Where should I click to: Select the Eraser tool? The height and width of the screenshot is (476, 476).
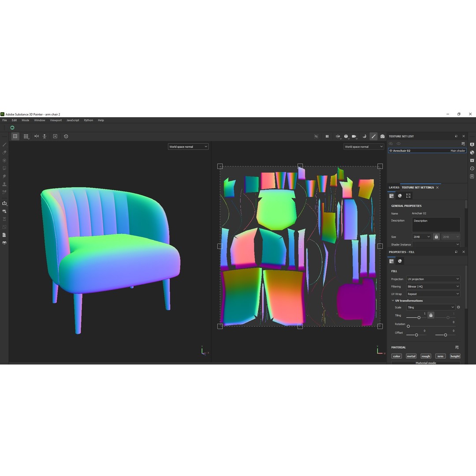[4, 152]
